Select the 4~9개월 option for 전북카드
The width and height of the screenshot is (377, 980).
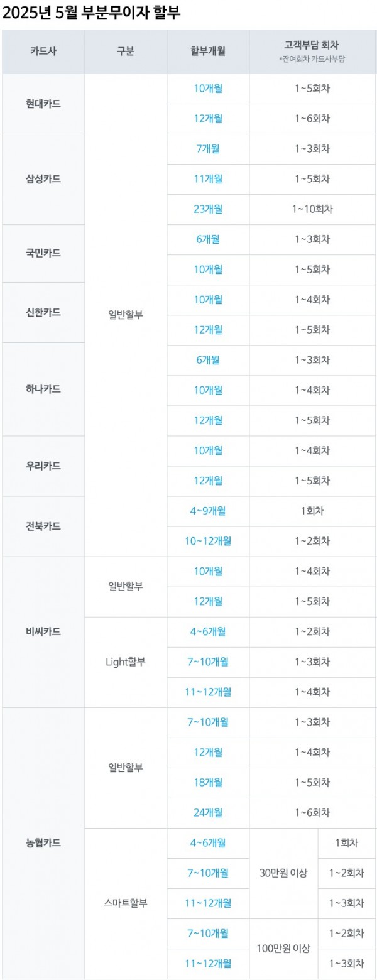click(208, 511)
